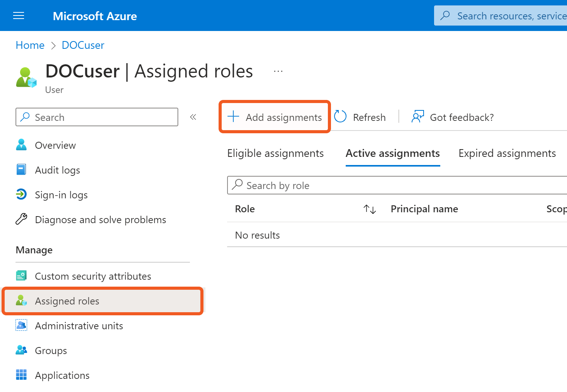The height and width of the screenshot is (392, 567).
Task: Open Sign-in logs via its icon
Action: [21, 194]
